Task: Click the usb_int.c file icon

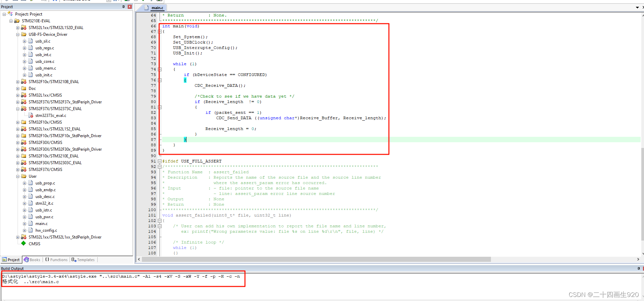Action: pos(30,54)
